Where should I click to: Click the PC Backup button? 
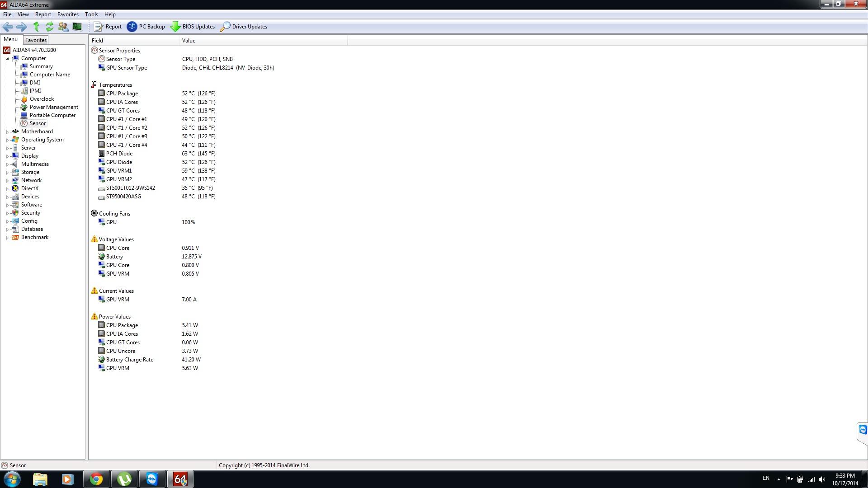pos(146,27)
